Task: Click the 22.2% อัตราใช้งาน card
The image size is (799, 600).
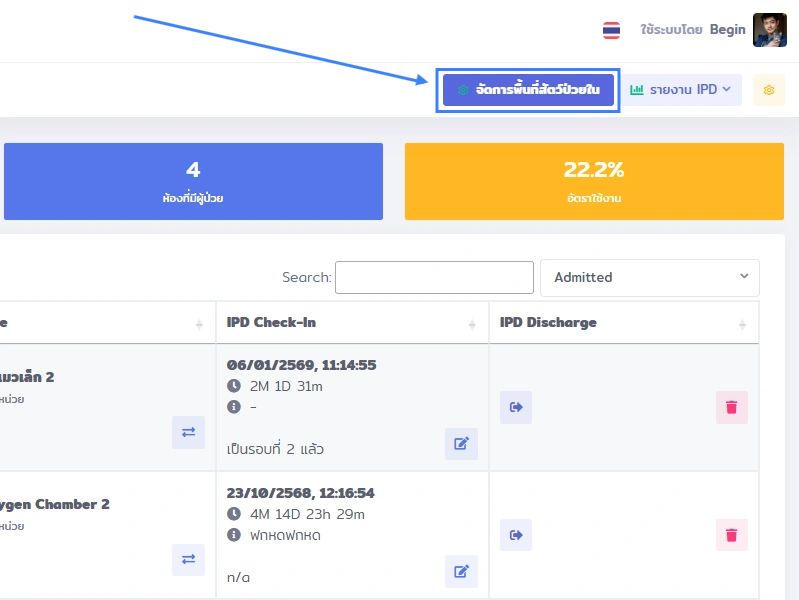Action: click(x=594, y=181)
